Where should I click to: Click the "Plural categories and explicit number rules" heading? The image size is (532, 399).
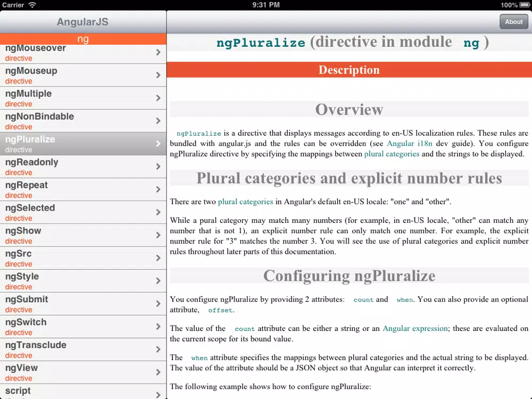[349, 178]
